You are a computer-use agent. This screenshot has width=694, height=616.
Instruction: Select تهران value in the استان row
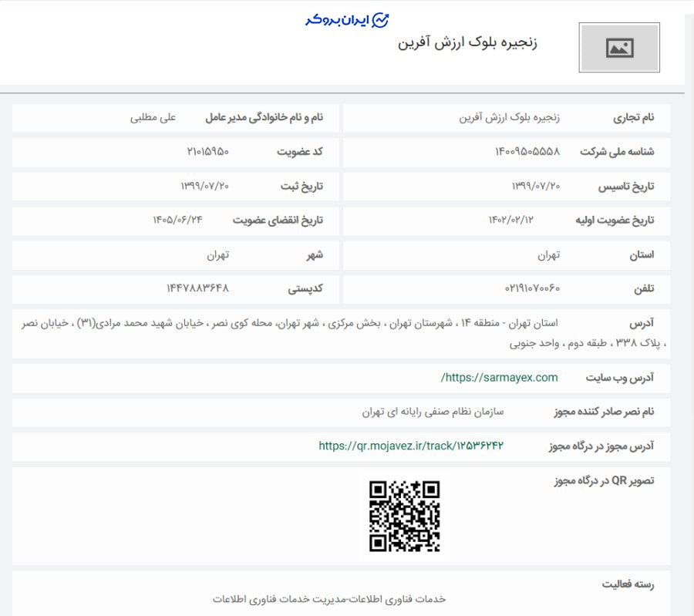tap(549, 255)
